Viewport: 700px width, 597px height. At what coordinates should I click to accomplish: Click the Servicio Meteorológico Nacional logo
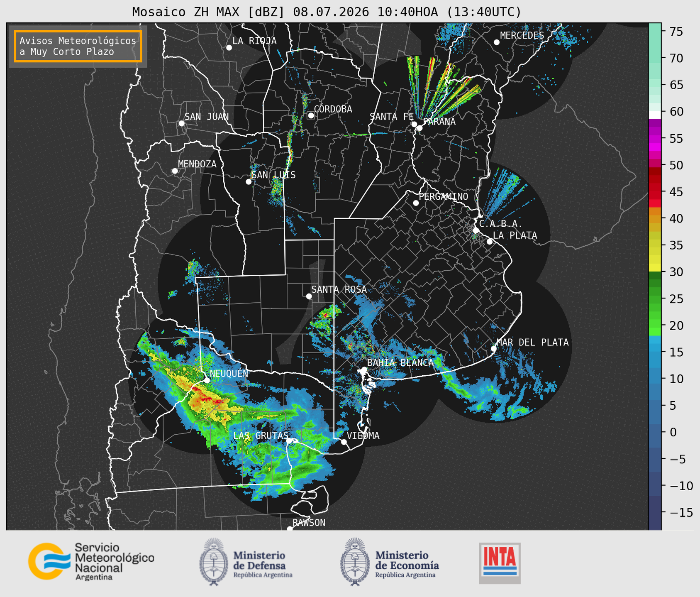pos(91,561)
